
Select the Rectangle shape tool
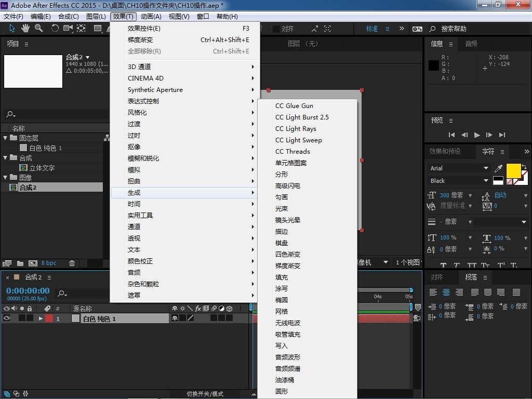coord(98,29)
